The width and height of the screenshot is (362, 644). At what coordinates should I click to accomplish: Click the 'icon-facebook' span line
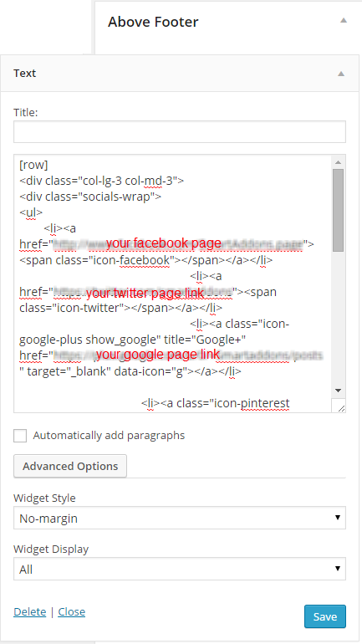146,260
